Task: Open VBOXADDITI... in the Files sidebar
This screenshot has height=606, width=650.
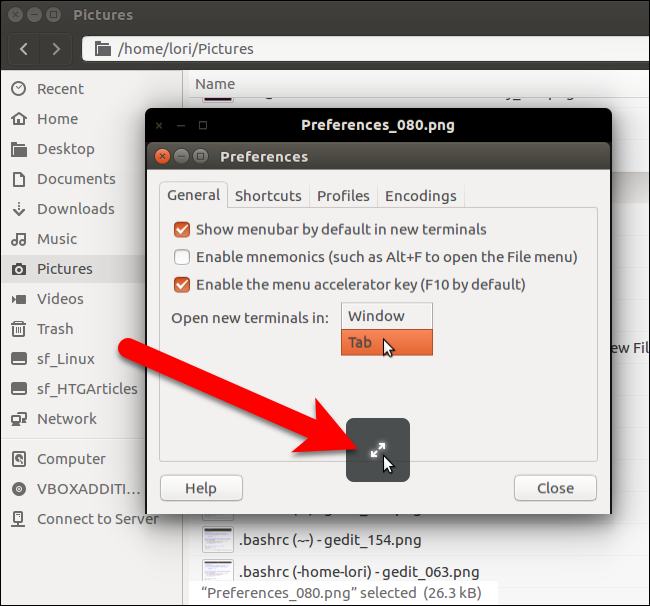Action: click(74, 489)
